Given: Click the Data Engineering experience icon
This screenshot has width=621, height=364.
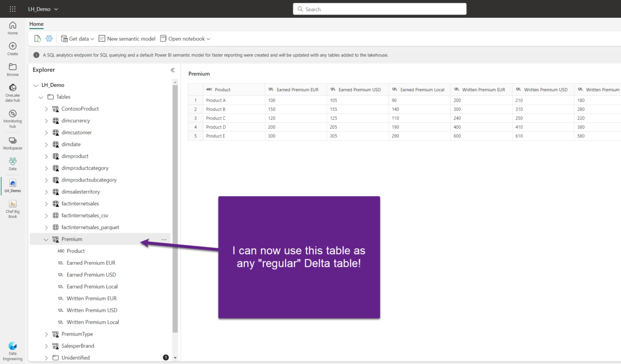Looking at the screenshot, I should pyautogui.click(x=13, y=349).
